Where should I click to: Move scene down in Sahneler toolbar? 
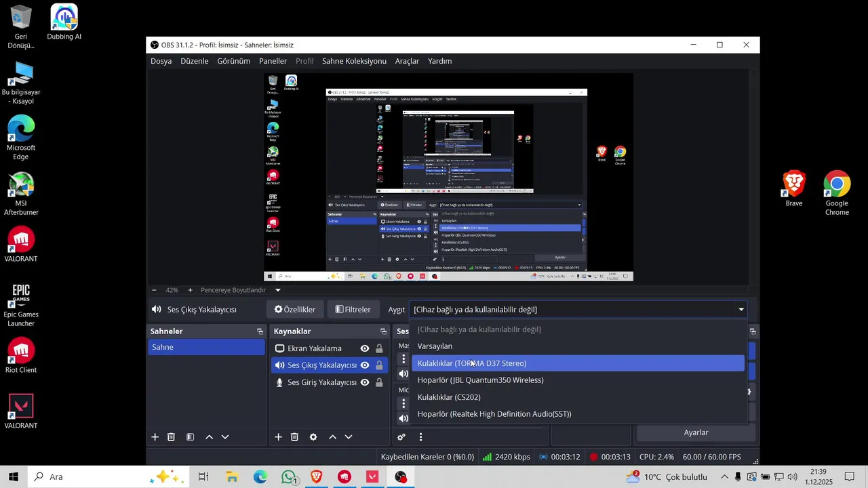[225, 437]
